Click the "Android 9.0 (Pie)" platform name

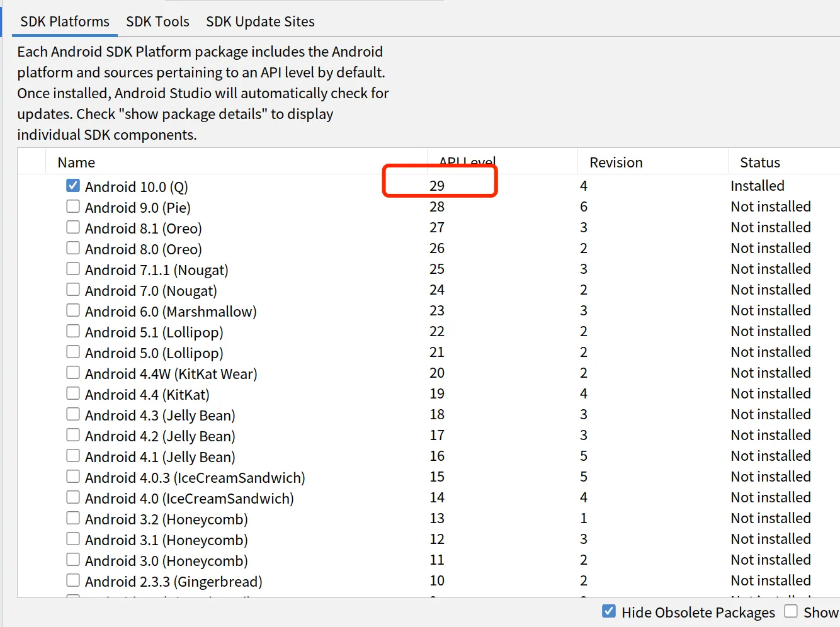pos(138,208)
